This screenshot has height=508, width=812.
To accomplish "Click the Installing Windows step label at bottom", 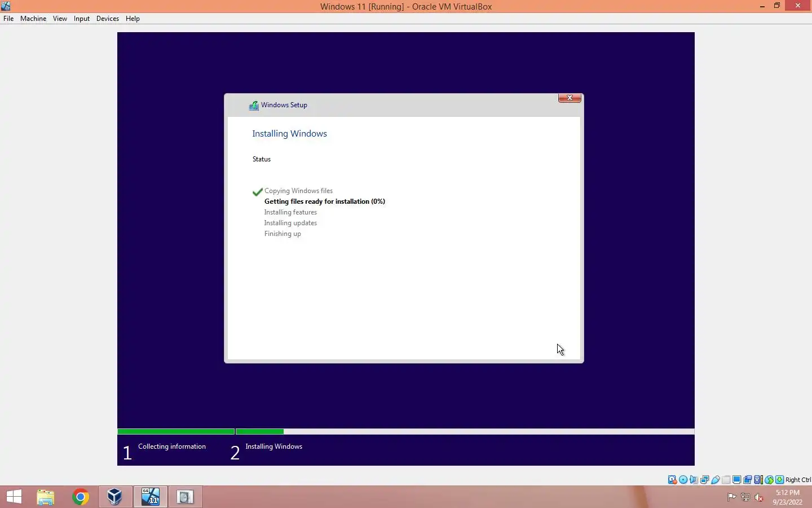I will (x=274, y=446).
